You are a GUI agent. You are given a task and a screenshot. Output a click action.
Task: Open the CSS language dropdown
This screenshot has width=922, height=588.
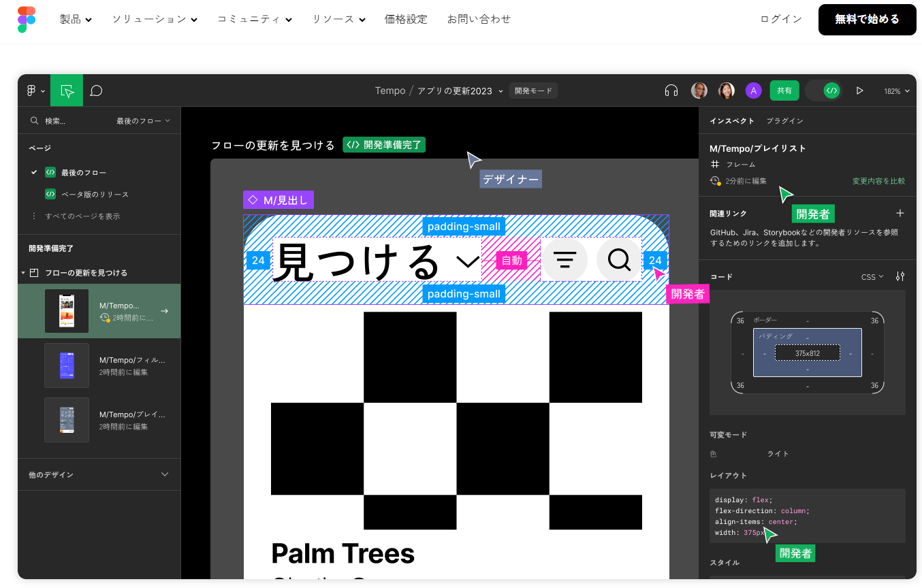pyautogui.click(x=872, y=277)
